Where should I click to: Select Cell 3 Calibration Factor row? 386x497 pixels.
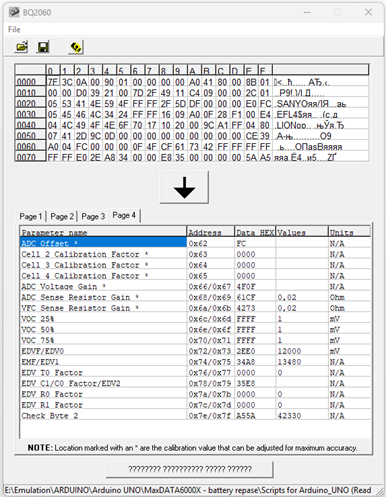(x=195, y=265)
